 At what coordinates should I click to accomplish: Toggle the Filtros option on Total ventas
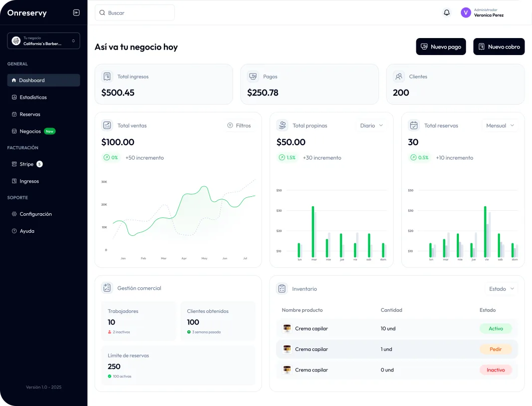coord(239,125)
